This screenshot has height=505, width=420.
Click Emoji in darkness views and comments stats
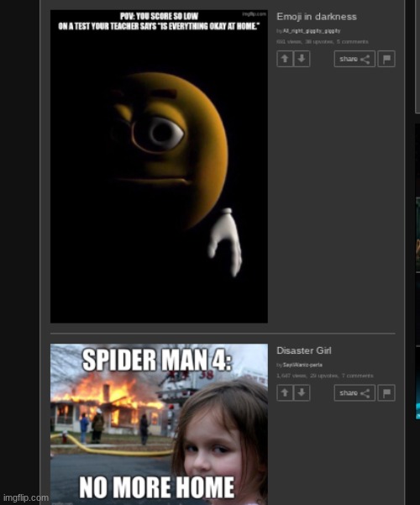click(322, 42)
